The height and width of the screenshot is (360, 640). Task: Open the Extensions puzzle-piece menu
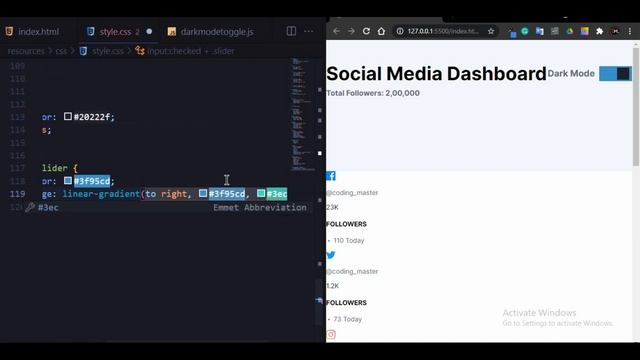click(600, 31)
